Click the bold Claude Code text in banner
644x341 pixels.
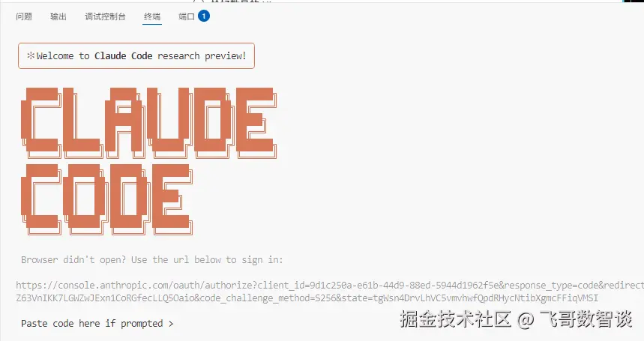point(123,55)
